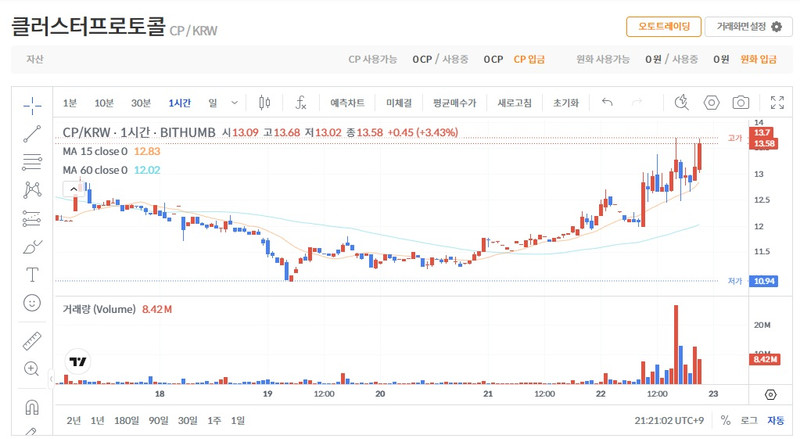Enter fullscreen chart mode
Screen dimensions: 800x439
tap(777, 103)
